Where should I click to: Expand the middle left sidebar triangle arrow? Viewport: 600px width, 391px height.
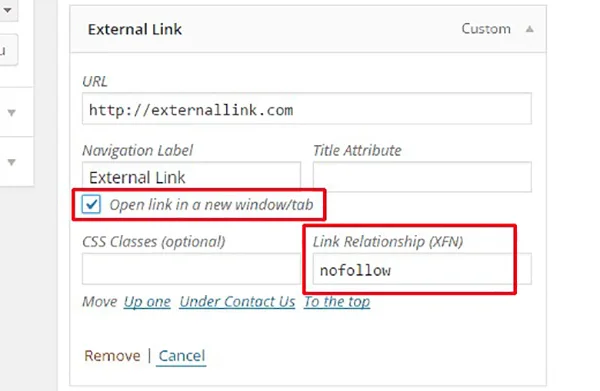11,112
